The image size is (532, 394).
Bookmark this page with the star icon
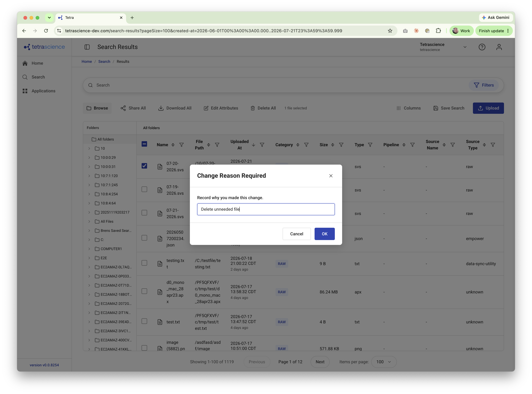[x=390, y=31]
